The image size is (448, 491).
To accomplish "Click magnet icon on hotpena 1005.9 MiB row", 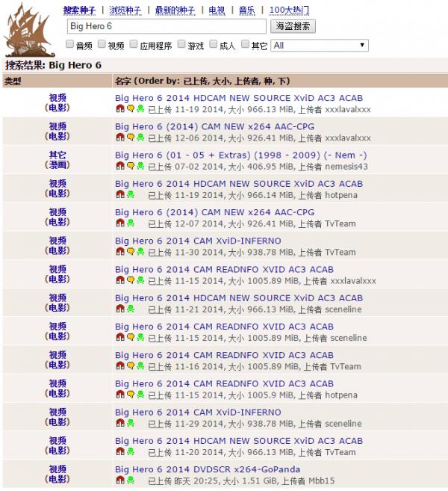I will (x=120, y=395).
